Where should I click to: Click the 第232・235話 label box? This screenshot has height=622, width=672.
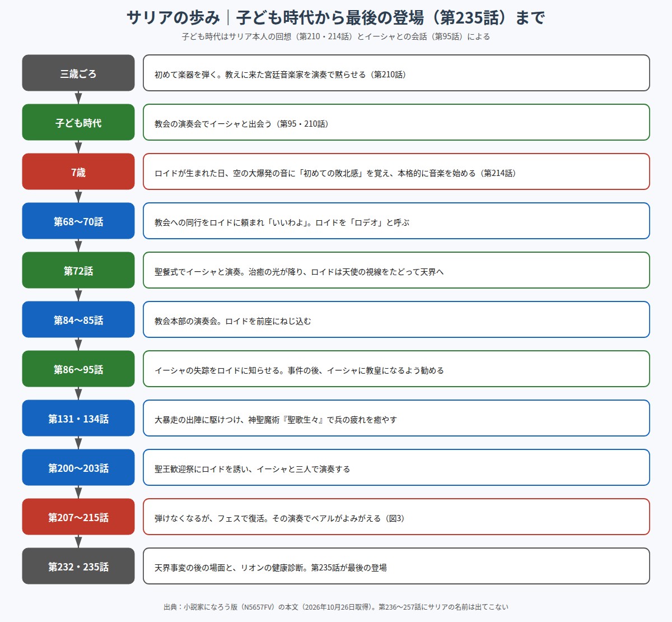tap(78, 566)
